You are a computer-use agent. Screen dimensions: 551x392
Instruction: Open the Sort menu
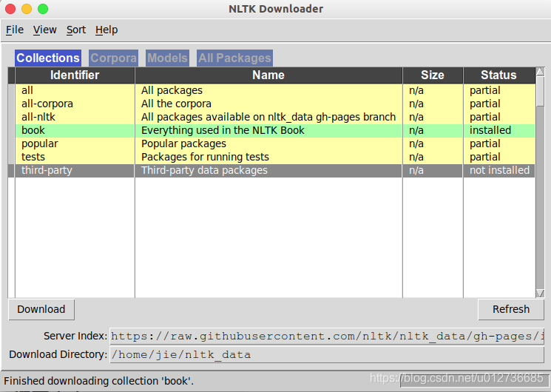[76, 30]
